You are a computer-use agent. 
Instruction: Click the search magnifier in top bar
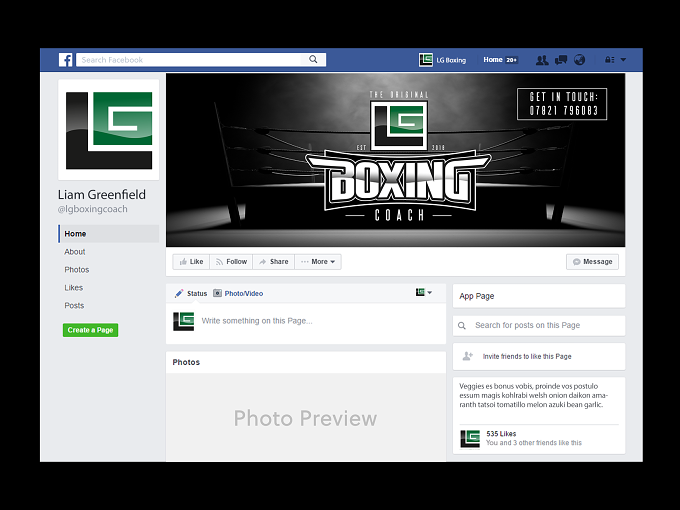point(313,59)
